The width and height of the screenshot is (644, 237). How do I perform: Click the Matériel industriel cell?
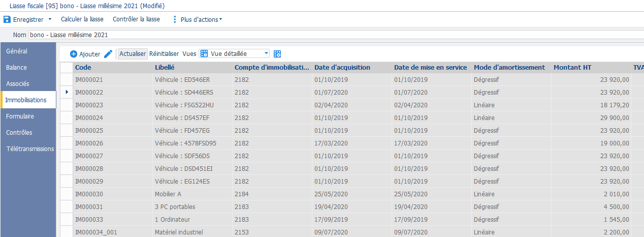coord(192,232)
